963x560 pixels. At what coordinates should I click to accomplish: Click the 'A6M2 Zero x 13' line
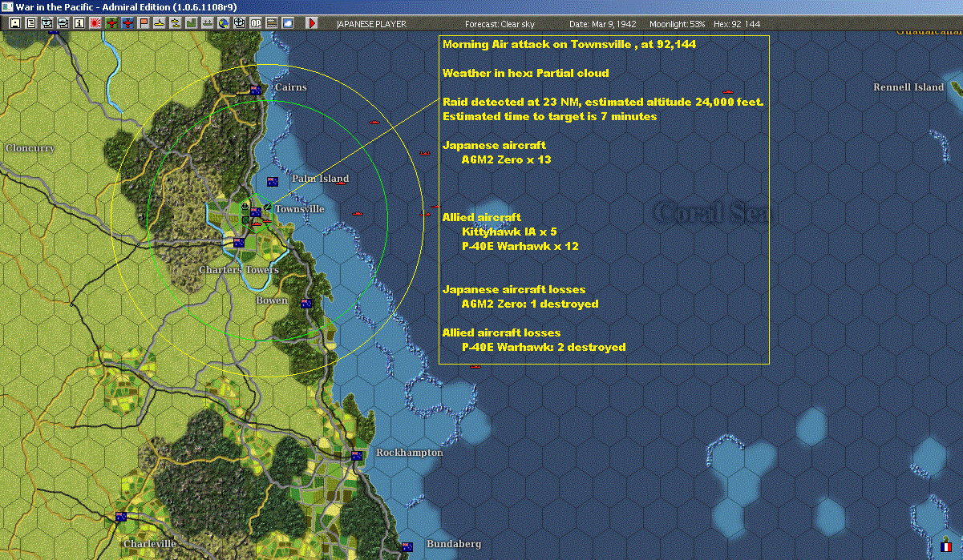pos(507,159)
